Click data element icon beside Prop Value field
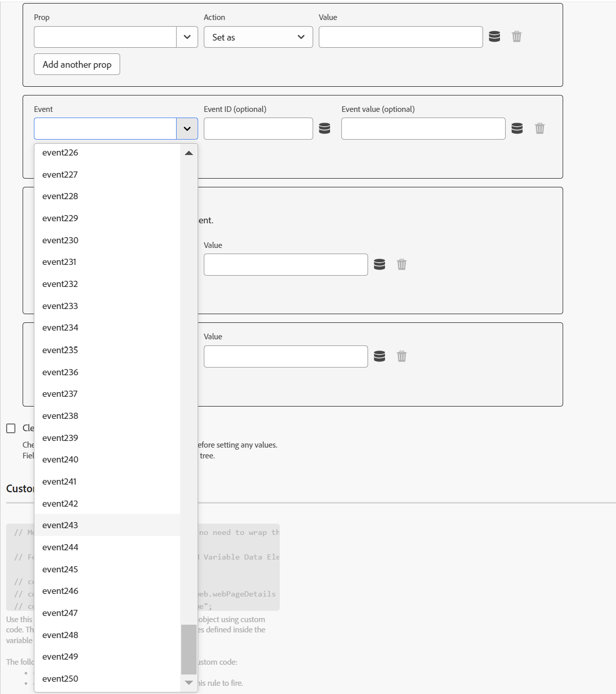The width and height of the screenshot is (616, 694). click(494, 36)
